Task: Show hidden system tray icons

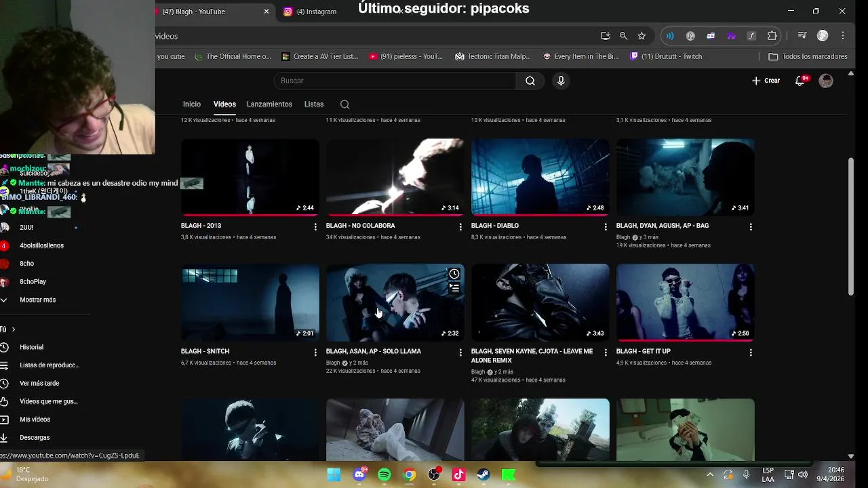Action: (710, 474)
